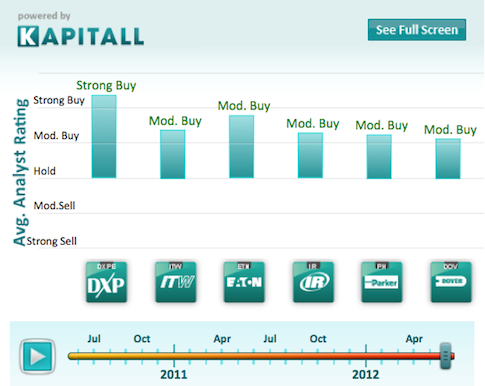Click the DXP (DXPE) stock icon
The image size is (485, 386).
pos(106,282)
